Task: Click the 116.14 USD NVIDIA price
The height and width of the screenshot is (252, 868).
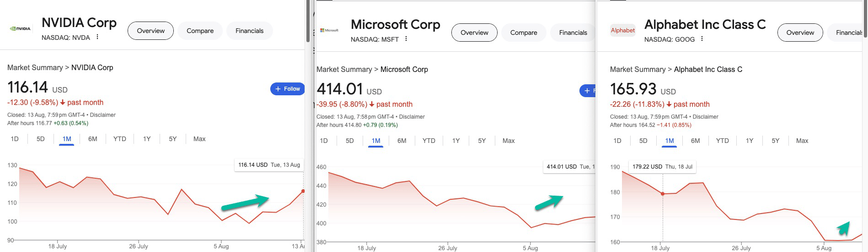Action: pos(38,87)
